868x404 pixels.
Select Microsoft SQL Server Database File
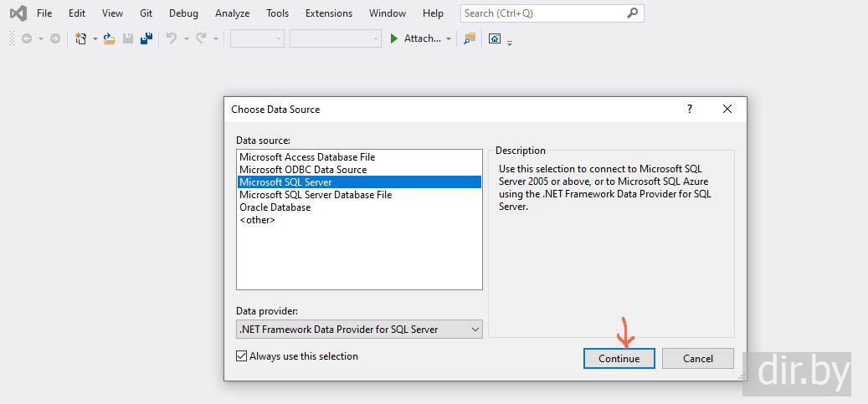click(x=359, y=195)
